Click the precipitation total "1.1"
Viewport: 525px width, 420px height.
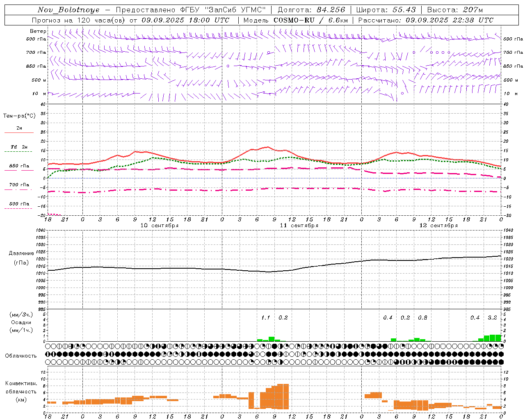click(x=265, y=317)
